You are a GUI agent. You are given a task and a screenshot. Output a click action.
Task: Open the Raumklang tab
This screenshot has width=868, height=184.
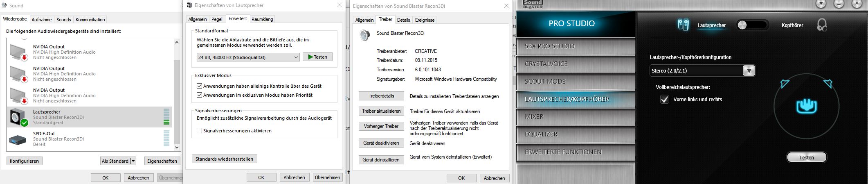tap(262, 19)
